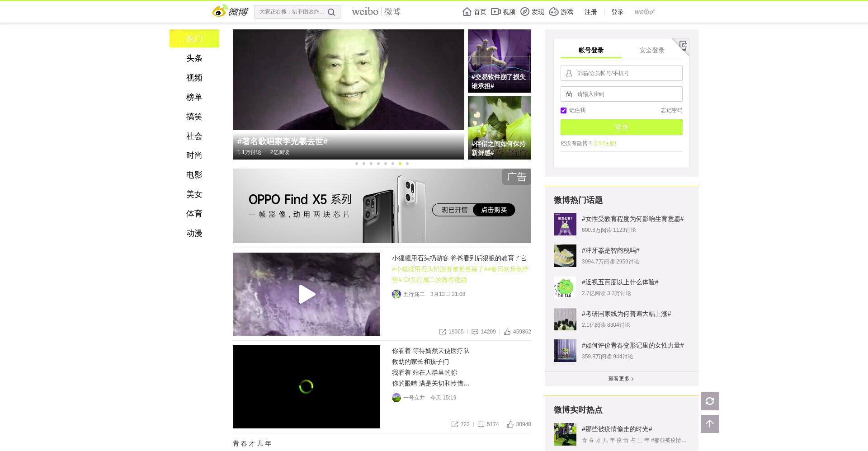Select 热门 category in sidebar
The height and width of the screenshot is (451, 868).
(194, 38)
